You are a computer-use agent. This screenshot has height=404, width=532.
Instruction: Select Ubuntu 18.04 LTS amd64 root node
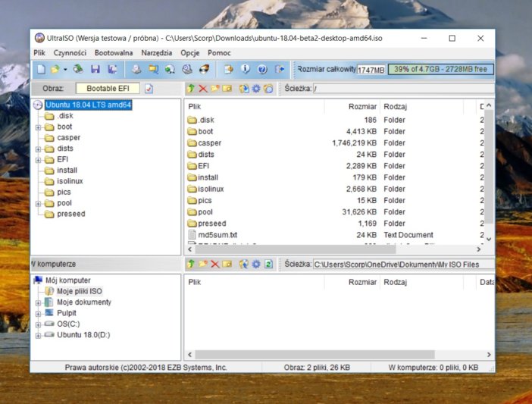click(88, 105)
